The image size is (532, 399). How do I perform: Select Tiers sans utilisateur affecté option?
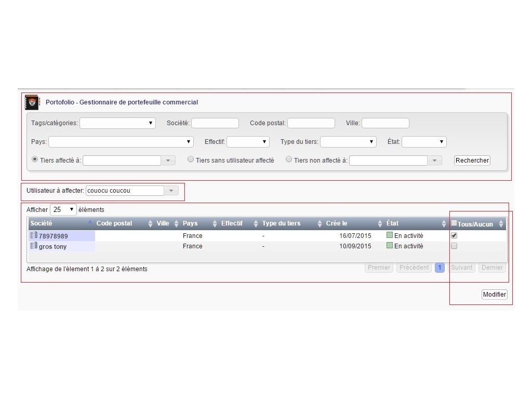coord(191,159)
